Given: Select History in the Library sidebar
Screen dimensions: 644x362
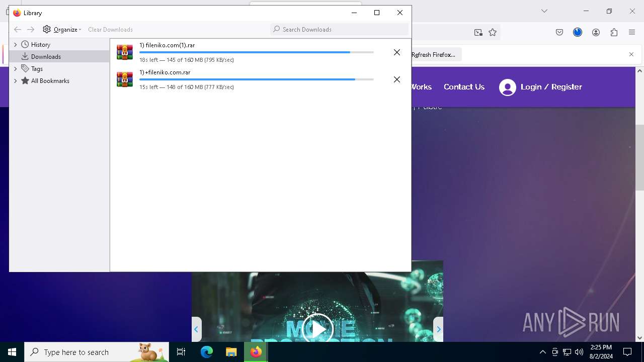Looking at the screenshot, I should [x=40, y=44].
